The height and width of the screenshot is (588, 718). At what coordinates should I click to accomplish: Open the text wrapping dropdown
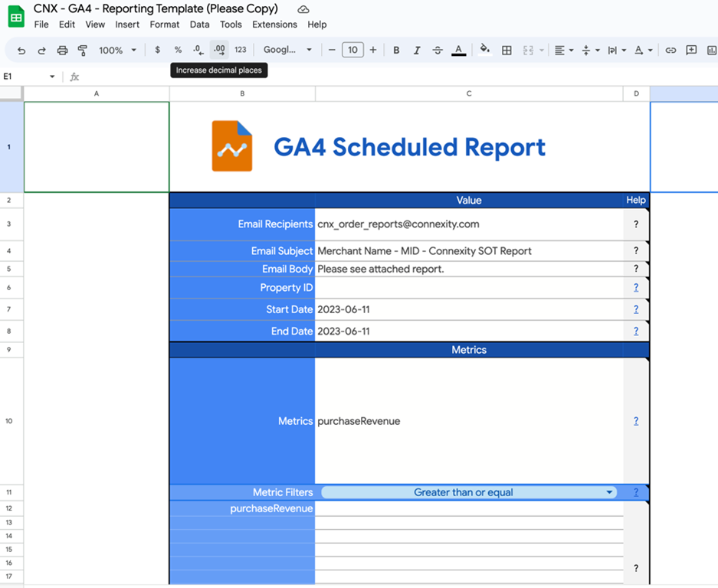616,51
